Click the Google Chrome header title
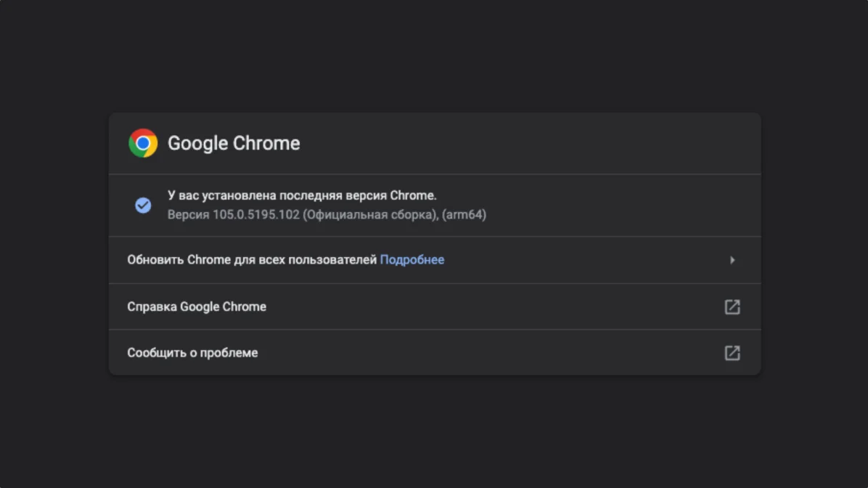 234,143
